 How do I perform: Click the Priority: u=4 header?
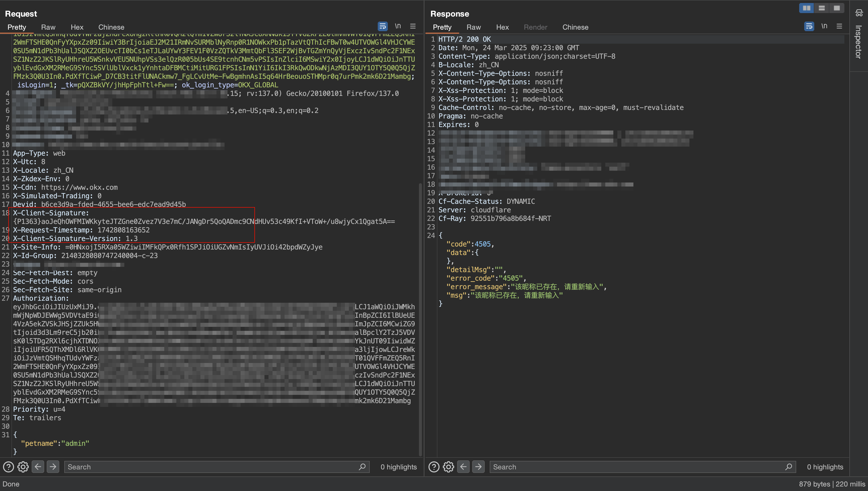(39, 409)
